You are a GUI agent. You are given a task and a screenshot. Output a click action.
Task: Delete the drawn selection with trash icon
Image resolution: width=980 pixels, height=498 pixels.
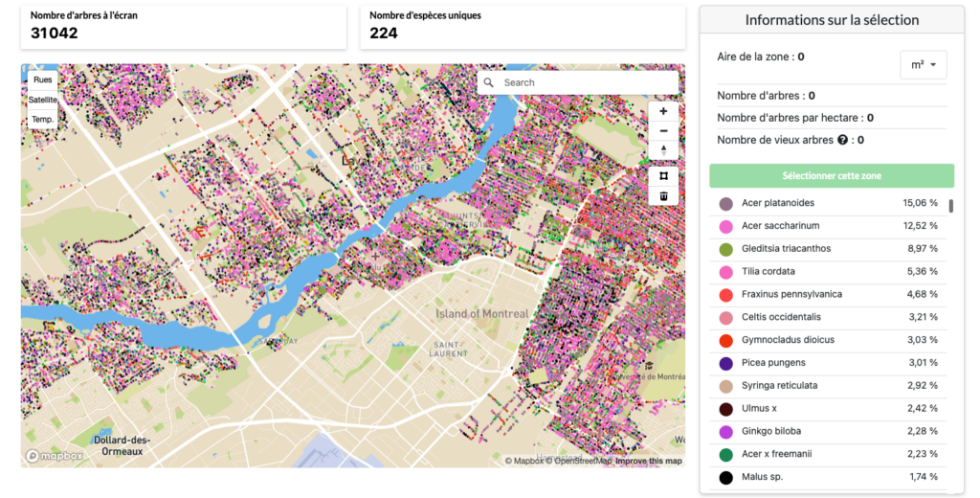(x=663, y=196)
